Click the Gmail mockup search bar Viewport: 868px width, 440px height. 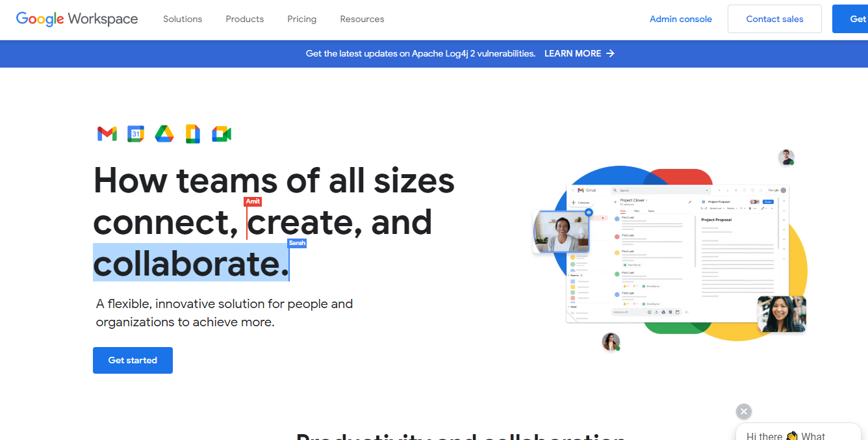[661, 190]
